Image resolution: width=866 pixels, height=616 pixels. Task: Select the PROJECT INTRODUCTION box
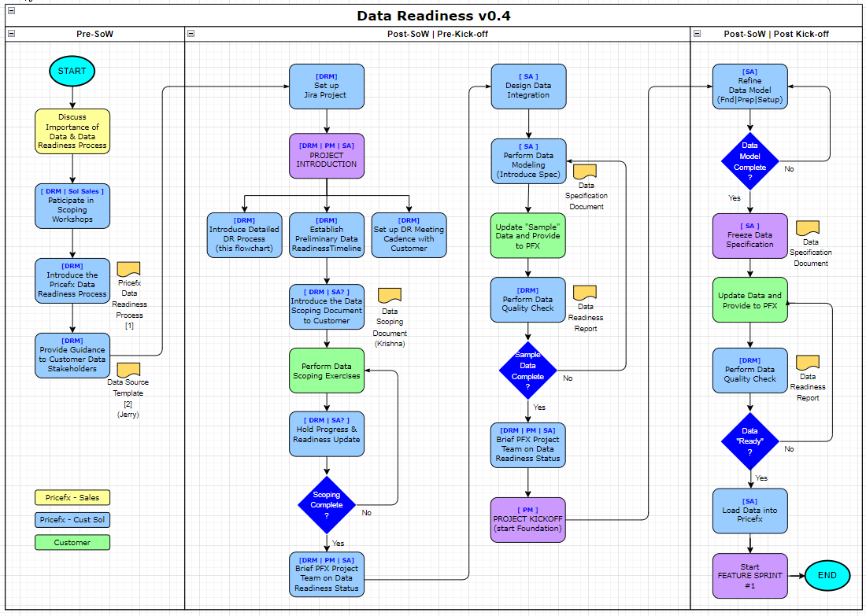[327, 155]
